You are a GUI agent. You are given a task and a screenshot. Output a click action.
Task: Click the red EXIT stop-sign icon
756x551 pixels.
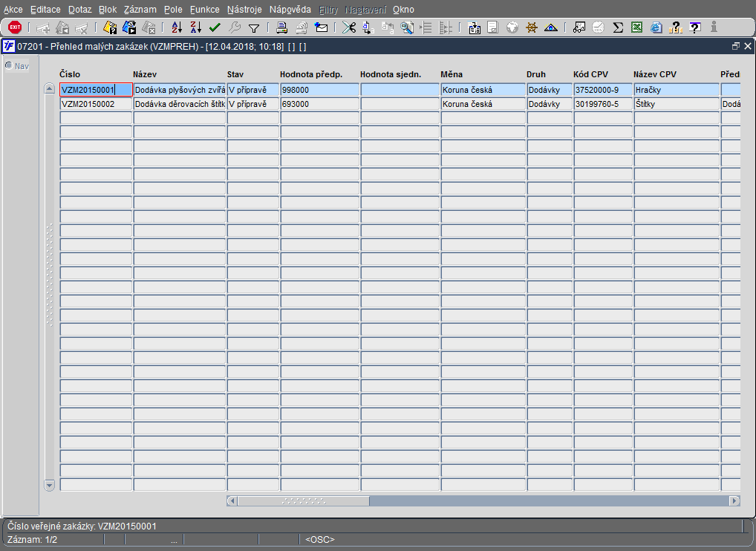click(x=15, y=27)
